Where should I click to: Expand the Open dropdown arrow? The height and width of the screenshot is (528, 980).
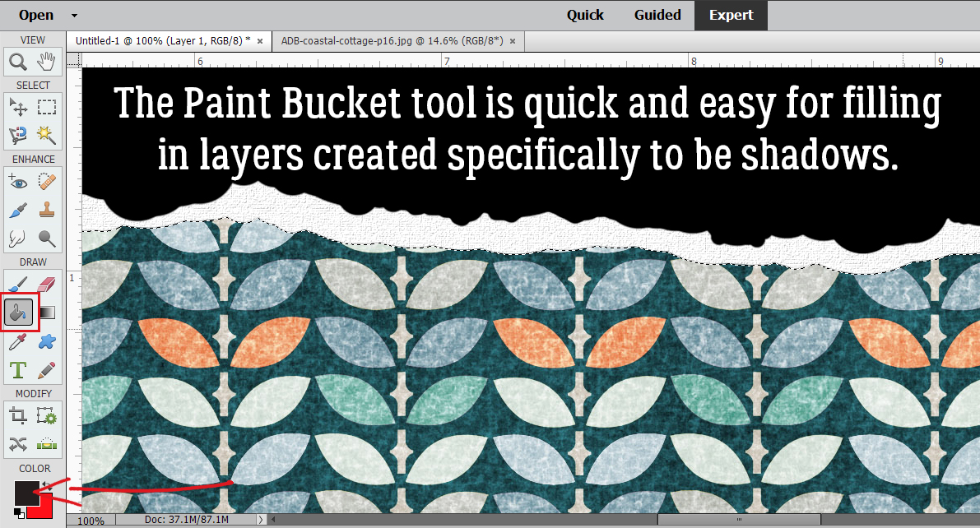point(74,15)
